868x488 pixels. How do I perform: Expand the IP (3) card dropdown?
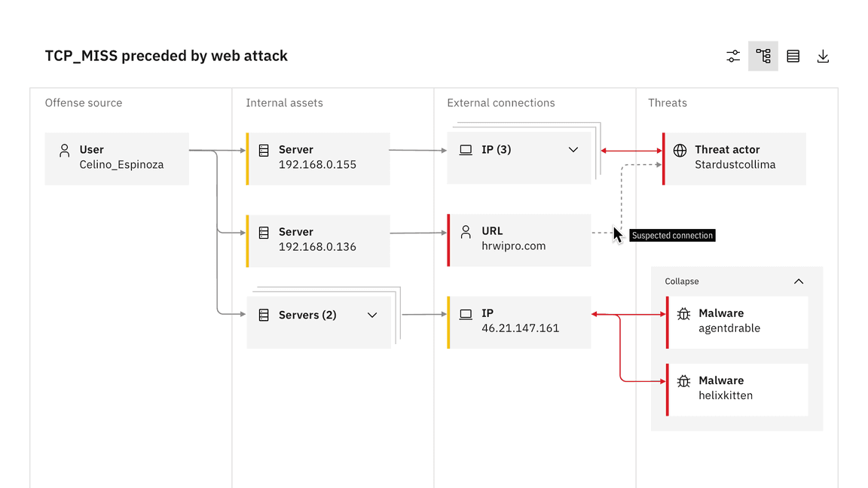coord(573,149)
